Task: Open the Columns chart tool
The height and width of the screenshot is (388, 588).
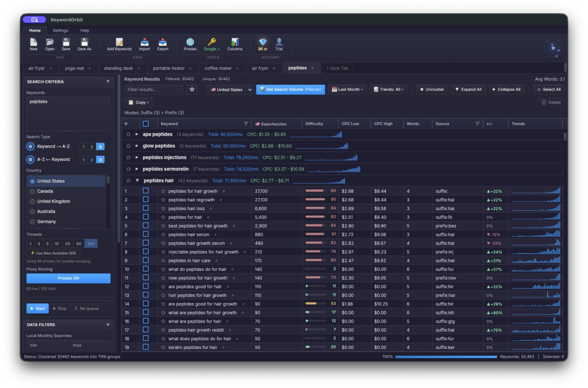Action: pos(235,42)
